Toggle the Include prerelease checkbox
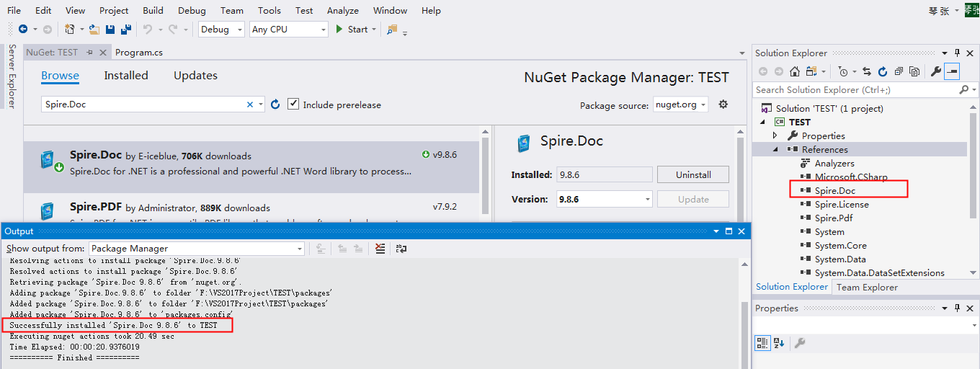 point(293,104)
